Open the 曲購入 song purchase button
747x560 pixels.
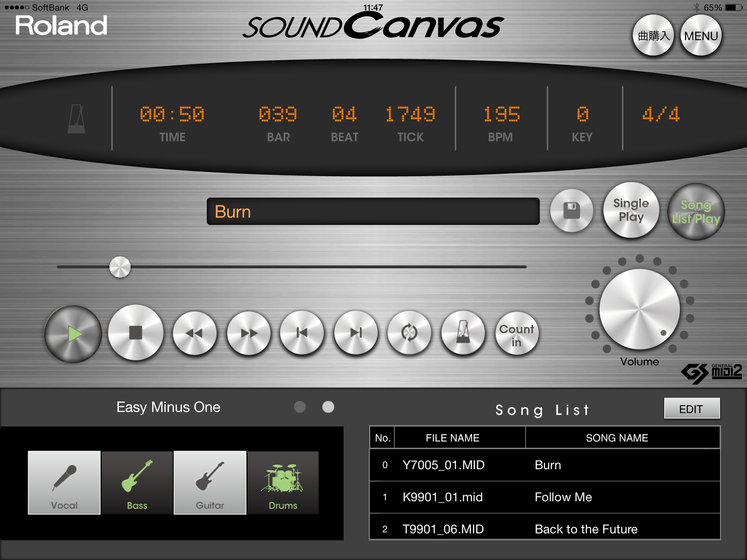click(x=653, y=35)
